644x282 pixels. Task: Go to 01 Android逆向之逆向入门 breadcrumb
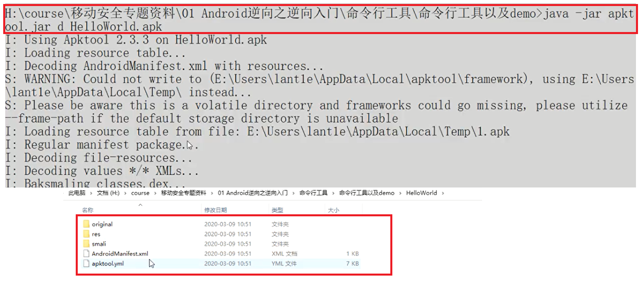click(253, 193)
